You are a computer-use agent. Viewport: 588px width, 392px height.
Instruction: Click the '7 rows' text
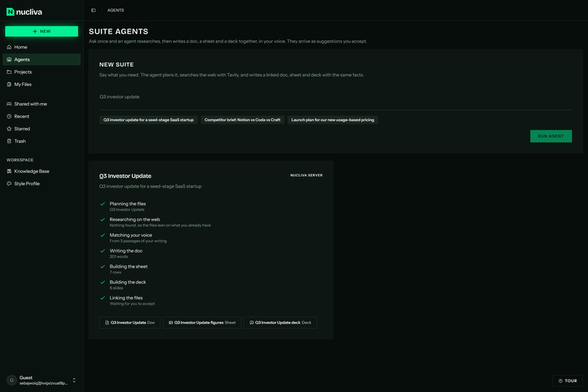[115, 272]
